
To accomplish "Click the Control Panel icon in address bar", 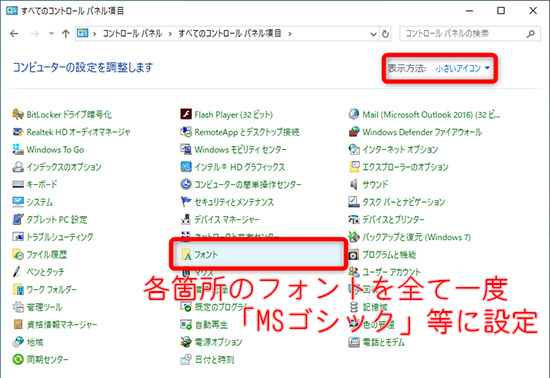I will click(x=82, y=33).
